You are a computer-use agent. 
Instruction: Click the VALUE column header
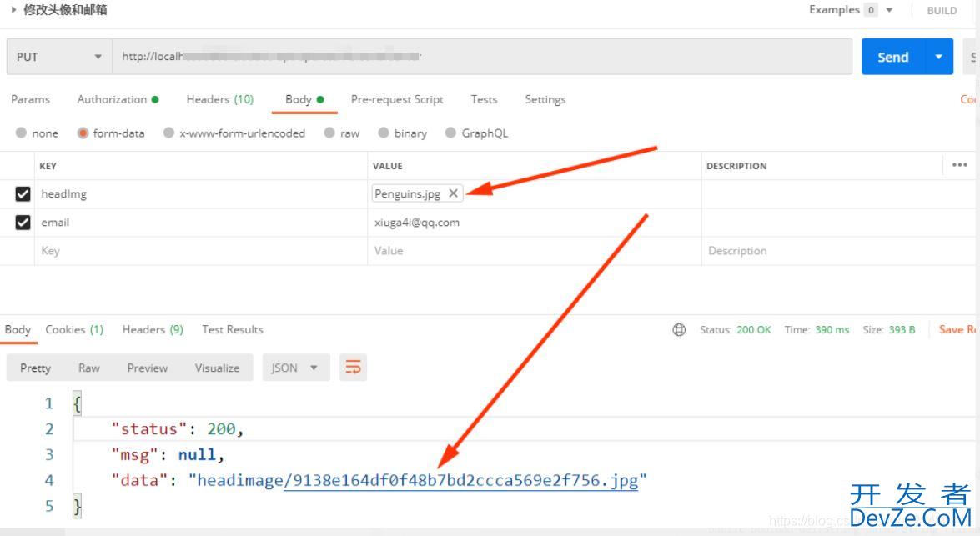click(388, 166)
